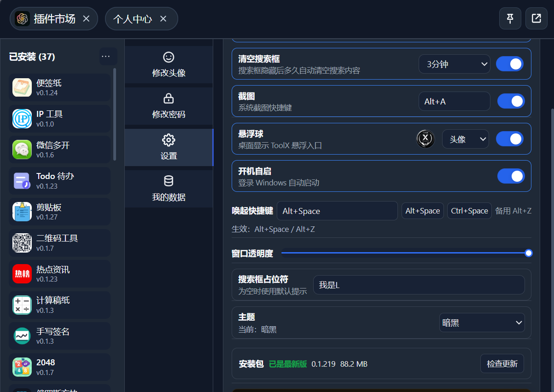
Task: Click the 截图 Alt+A shortcut field
Action: (455, 101)
